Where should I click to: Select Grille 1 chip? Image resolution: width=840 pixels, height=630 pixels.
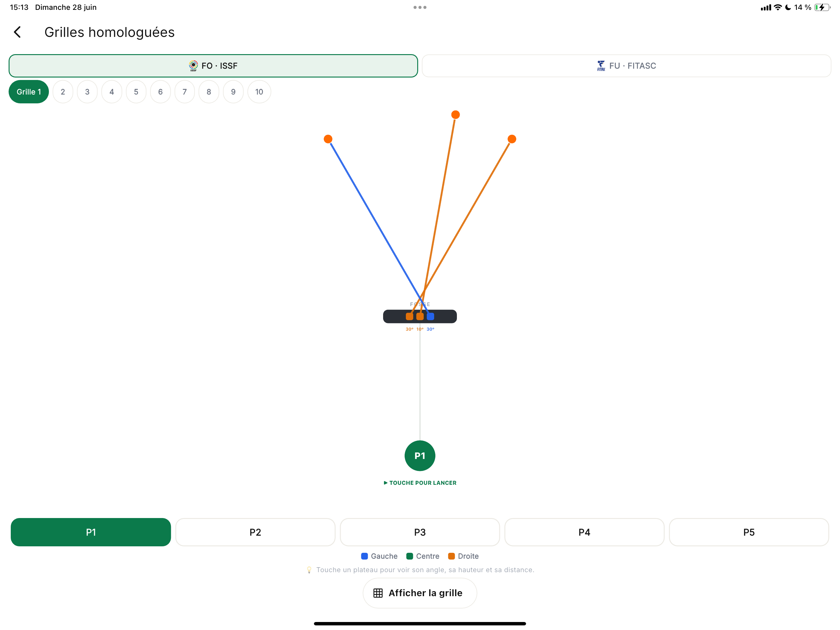point(29,92)
